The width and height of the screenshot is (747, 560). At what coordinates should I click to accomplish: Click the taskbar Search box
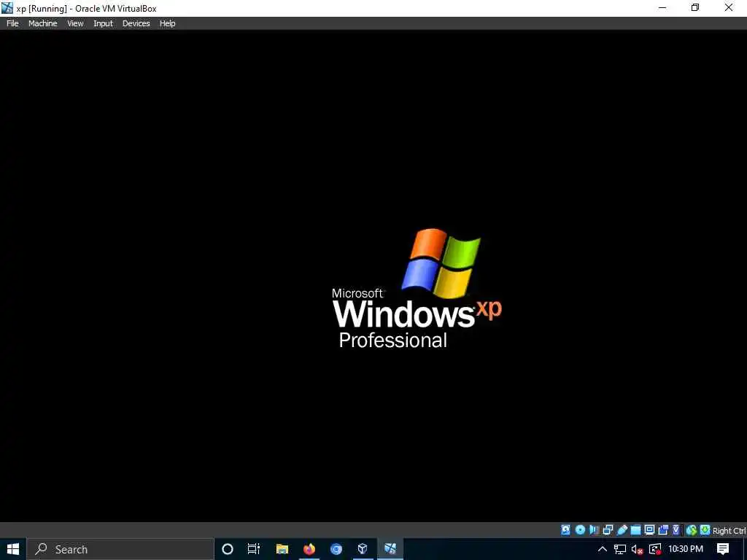click(x=120, y=549)
